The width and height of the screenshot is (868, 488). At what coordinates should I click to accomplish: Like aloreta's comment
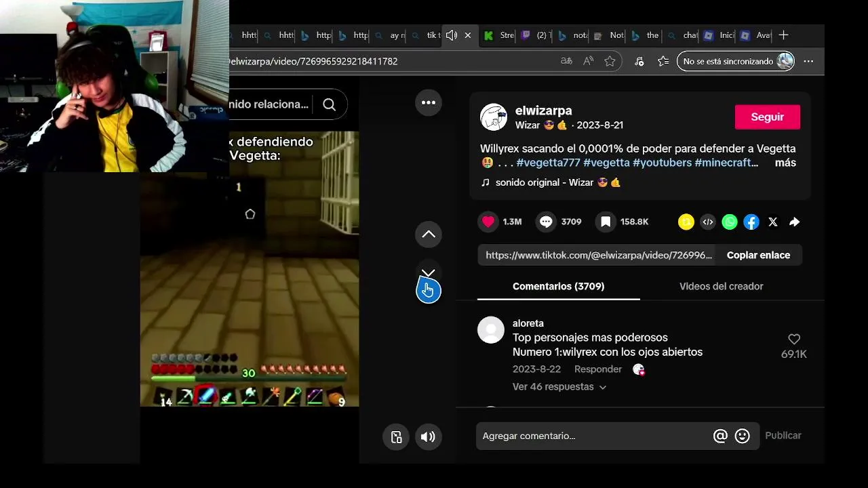pyautogui.click(x=794, y=339)
